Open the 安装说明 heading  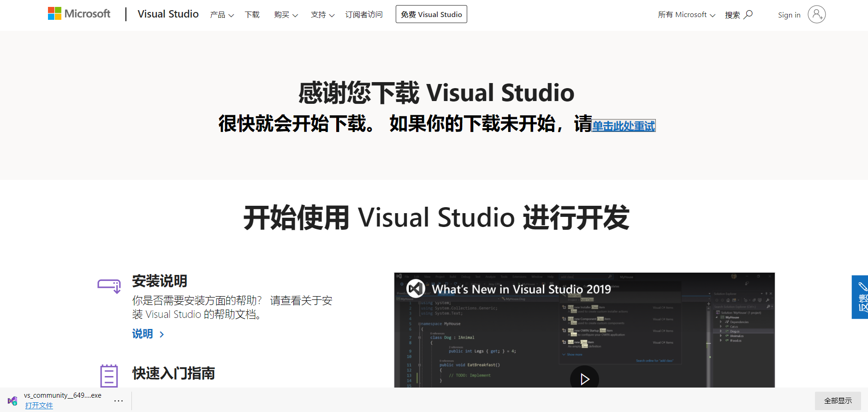point(160,281)
